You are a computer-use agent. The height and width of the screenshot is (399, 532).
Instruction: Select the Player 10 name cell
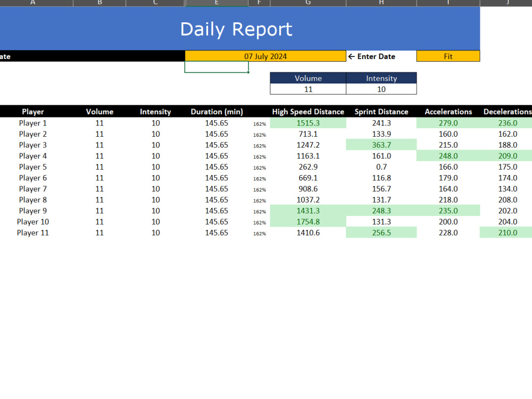(33, 222)
